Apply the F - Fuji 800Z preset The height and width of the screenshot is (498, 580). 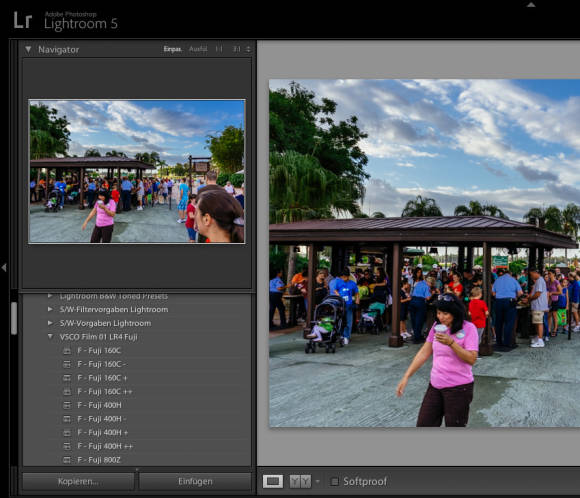point(99,460)
